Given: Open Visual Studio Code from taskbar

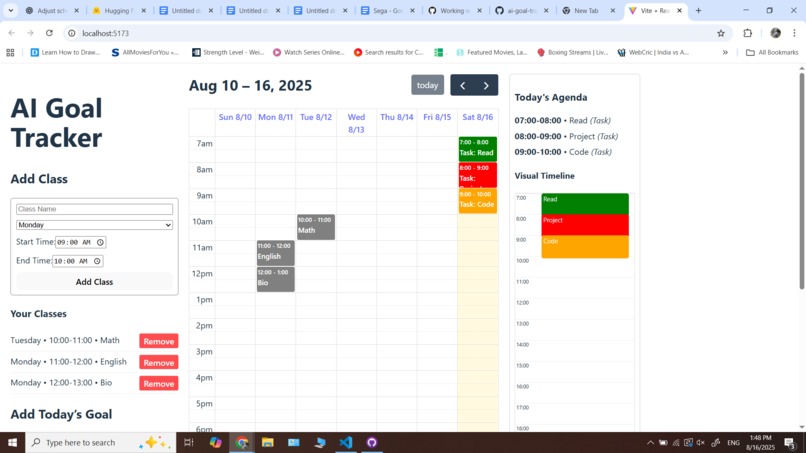Looking at the screenshot, I should tap(345, 442).
